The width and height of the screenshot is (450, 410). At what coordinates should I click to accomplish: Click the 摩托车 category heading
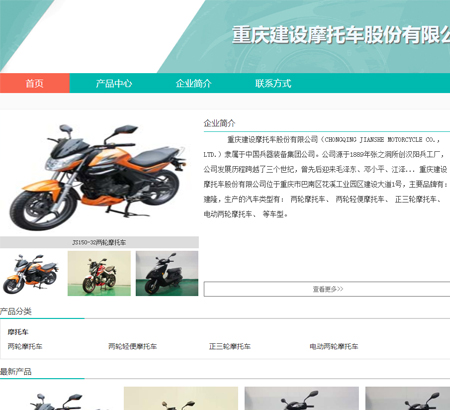(x=18, y=332)
